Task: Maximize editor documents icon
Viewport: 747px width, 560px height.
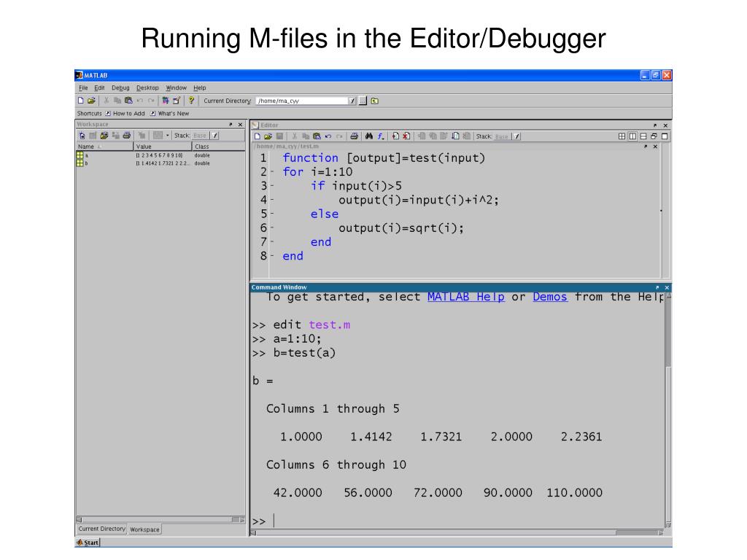Action: pos(665,136)
